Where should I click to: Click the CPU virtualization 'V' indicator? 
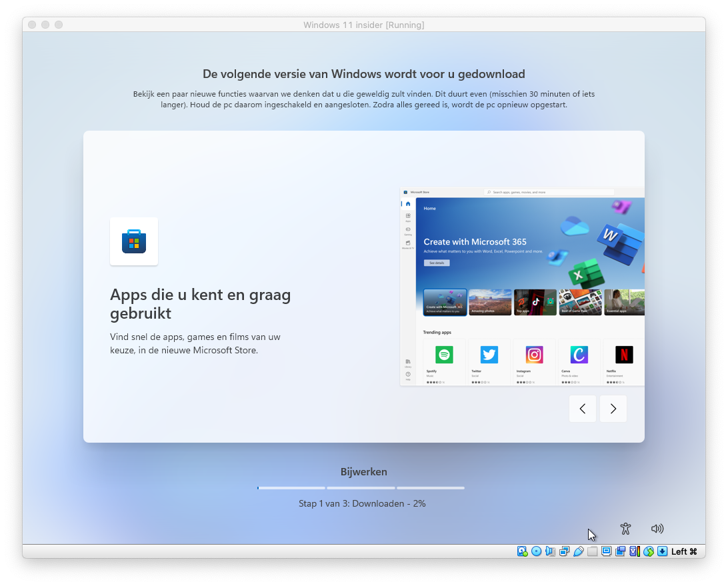(x=634, y=551)
